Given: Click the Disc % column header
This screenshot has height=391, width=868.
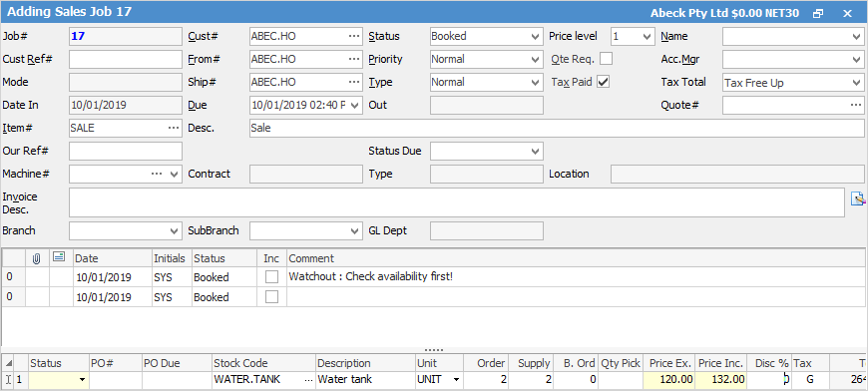Looking at the screenshot, I should tap(769, 363).
